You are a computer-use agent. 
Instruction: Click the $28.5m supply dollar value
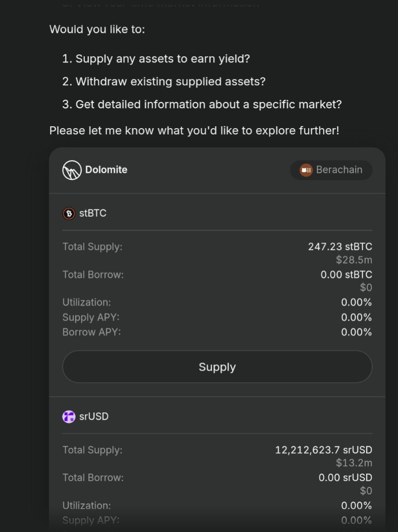click(354, 260)
